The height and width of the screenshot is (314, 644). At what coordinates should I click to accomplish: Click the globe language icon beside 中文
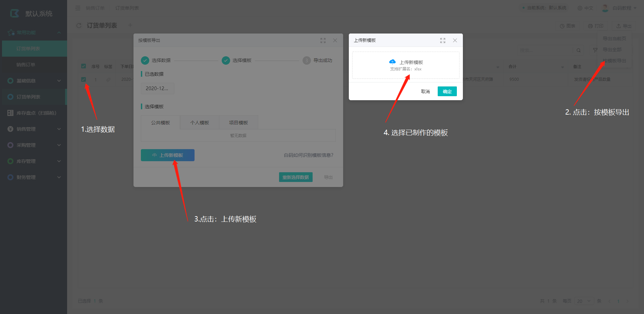[580, 8]
